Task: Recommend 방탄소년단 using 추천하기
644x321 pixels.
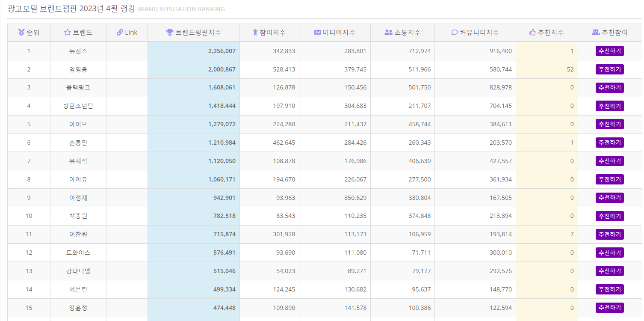Action: click(610, 106)
